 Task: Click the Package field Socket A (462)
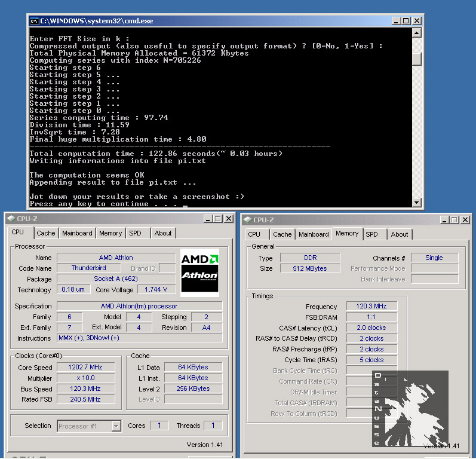tap(116, 279)
